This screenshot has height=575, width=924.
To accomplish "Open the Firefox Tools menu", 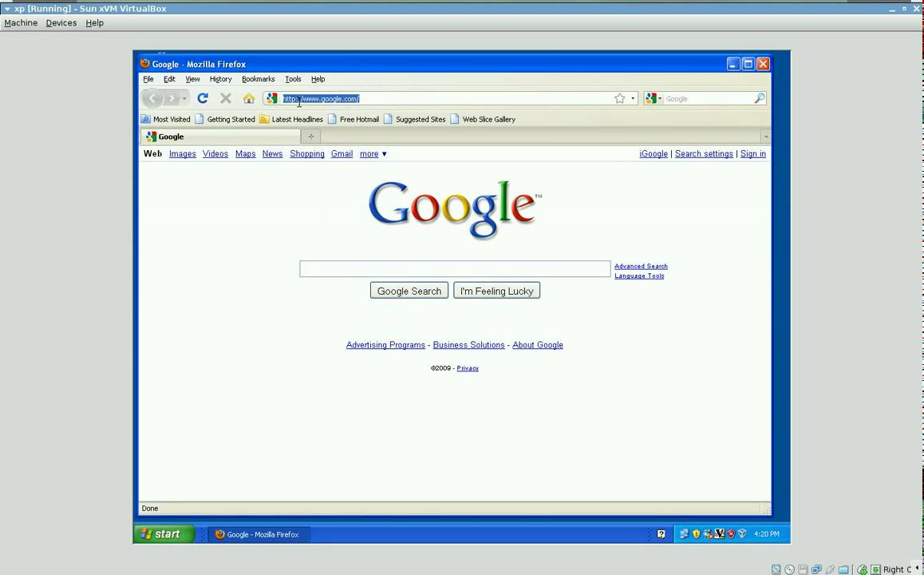I will tap(293, 79).
